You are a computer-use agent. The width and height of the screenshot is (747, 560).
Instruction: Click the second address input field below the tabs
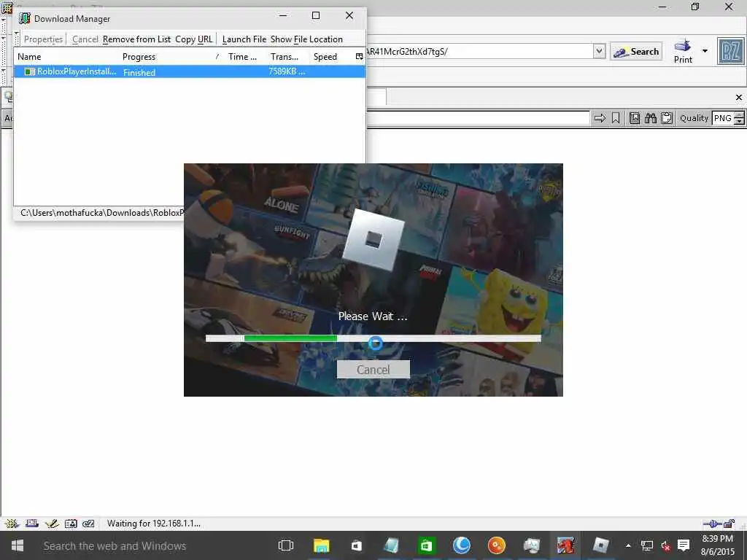point(478,118)
